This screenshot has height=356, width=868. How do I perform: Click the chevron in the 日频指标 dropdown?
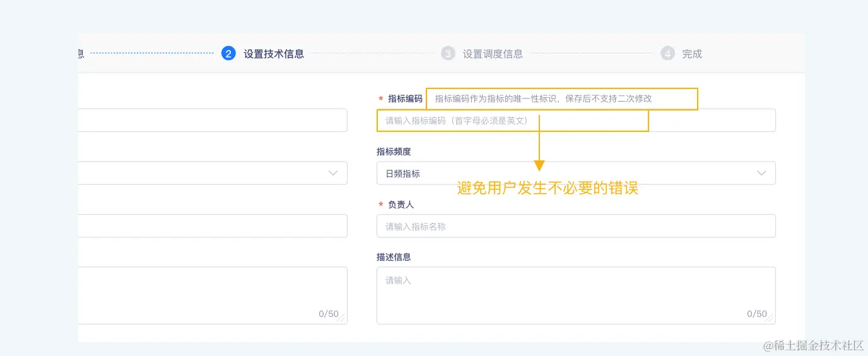pos(761,173)
